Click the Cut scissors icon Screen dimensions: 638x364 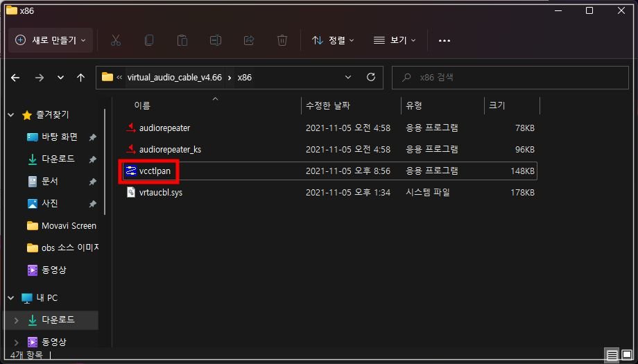click(x=116, y=40)
